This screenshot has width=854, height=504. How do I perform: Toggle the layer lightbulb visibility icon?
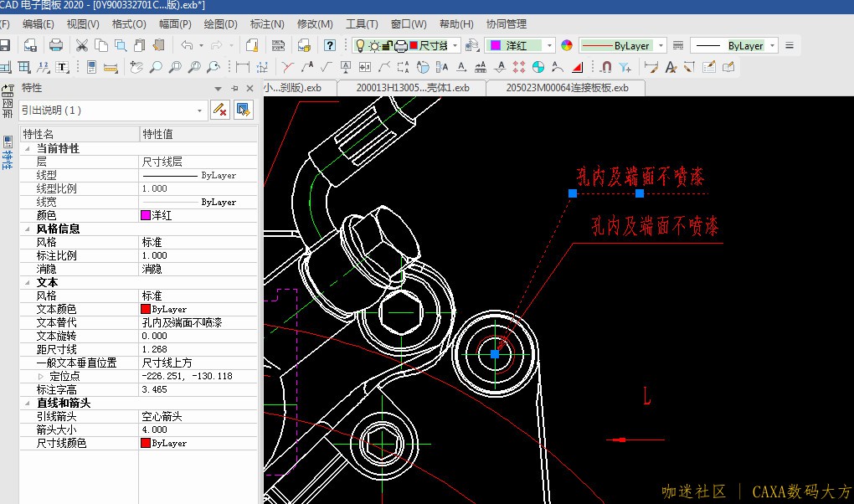tap(360, 45)
